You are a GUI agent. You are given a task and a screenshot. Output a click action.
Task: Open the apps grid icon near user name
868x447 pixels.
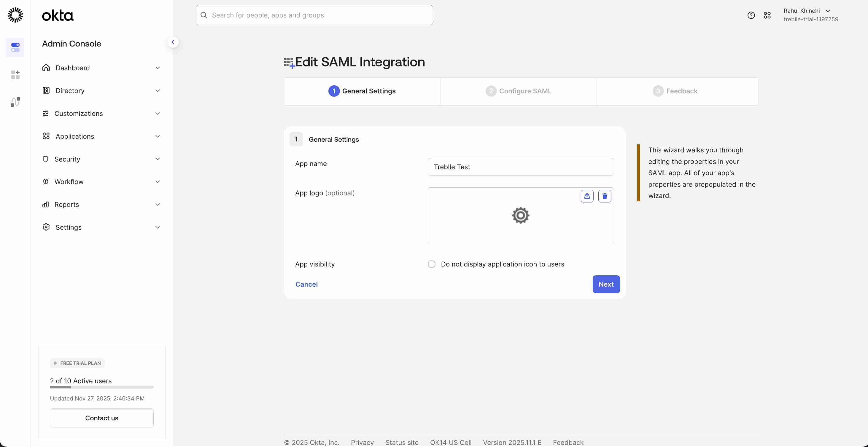click(767, 15)
